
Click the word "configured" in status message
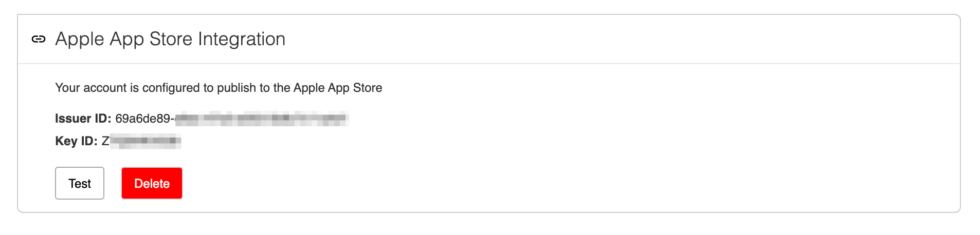click(x=171, y=88)
